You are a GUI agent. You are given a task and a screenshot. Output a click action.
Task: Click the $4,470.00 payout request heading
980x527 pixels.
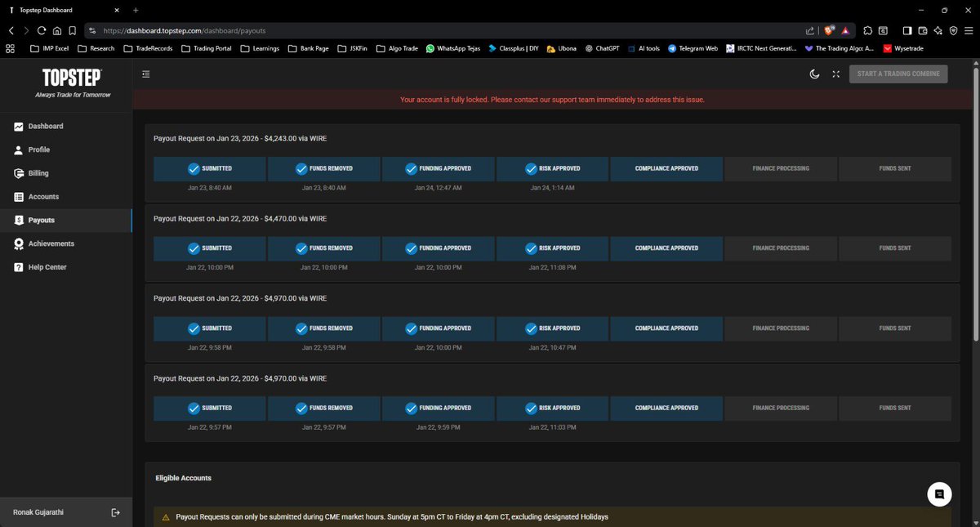click(x=240, y=218)
